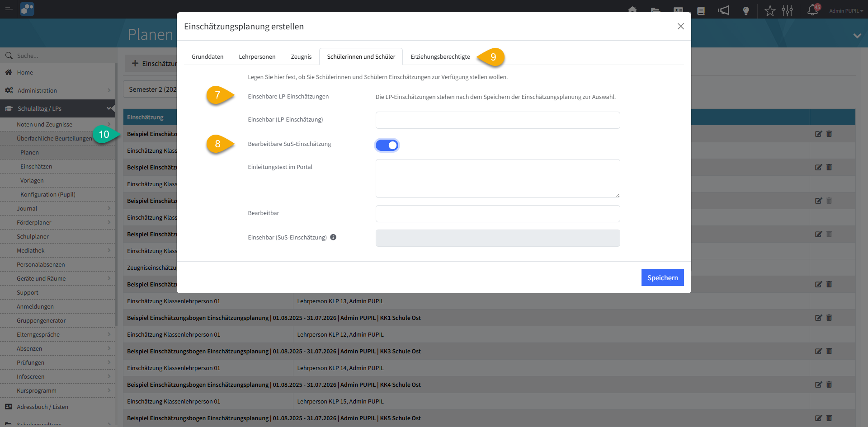Delete the KK5 Schule Ost planning row
The image size is (868, 427).
tap(829, 418)
